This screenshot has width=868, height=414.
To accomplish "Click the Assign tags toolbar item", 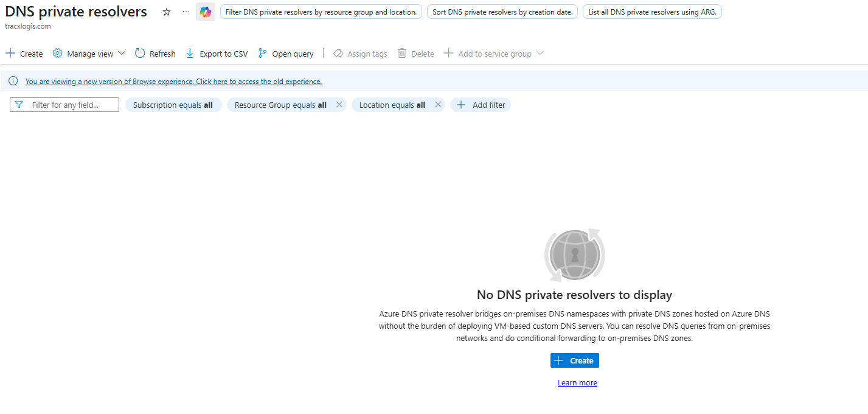I will coord(360,54).
